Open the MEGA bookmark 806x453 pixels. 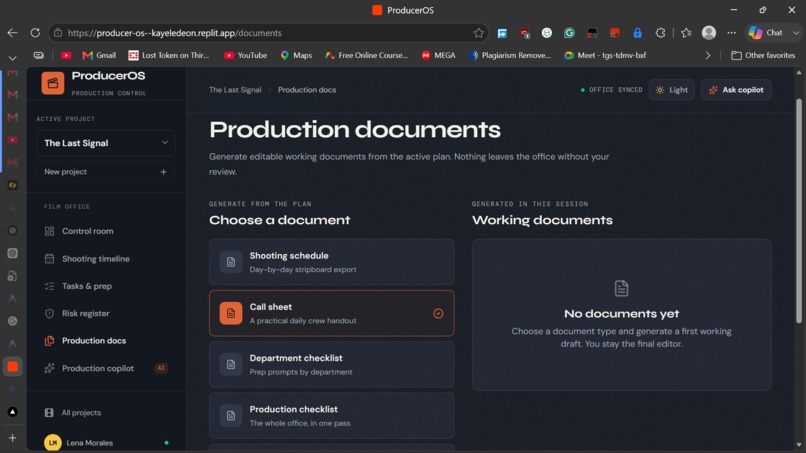point(438,55)
